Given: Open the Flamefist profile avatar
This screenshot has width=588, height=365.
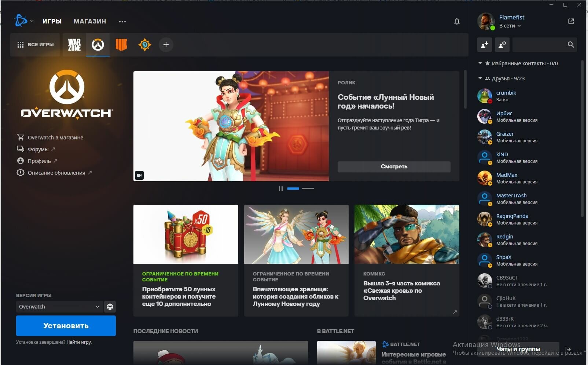Looking at the screenshot, I should [486, 21].
